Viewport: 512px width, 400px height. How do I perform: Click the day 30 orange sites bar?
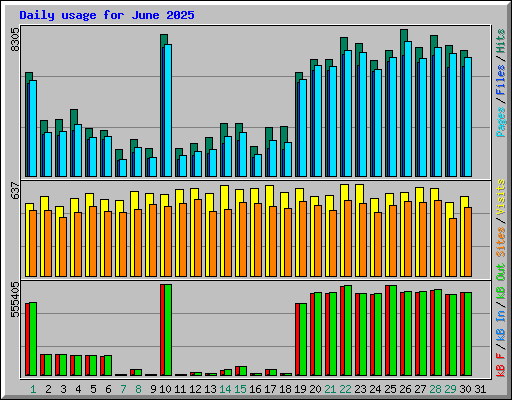click(x=468, y=242)
